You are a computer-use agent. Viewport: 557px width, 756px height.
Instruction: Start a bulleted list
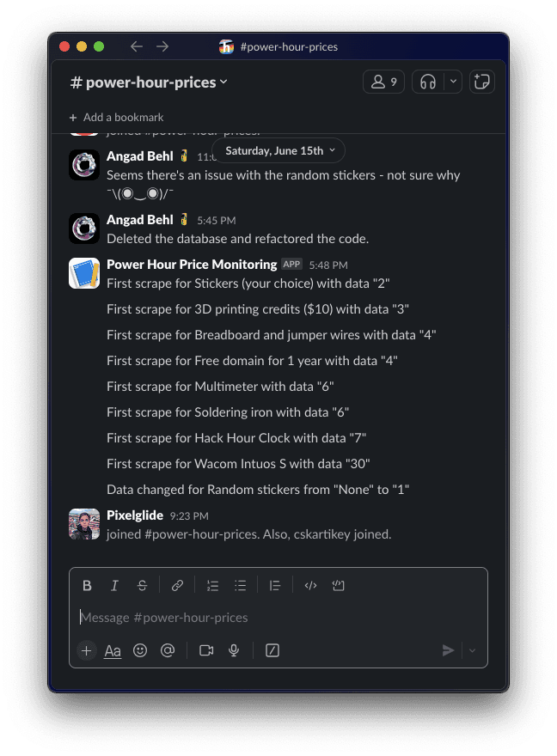(x=241, y=586)
